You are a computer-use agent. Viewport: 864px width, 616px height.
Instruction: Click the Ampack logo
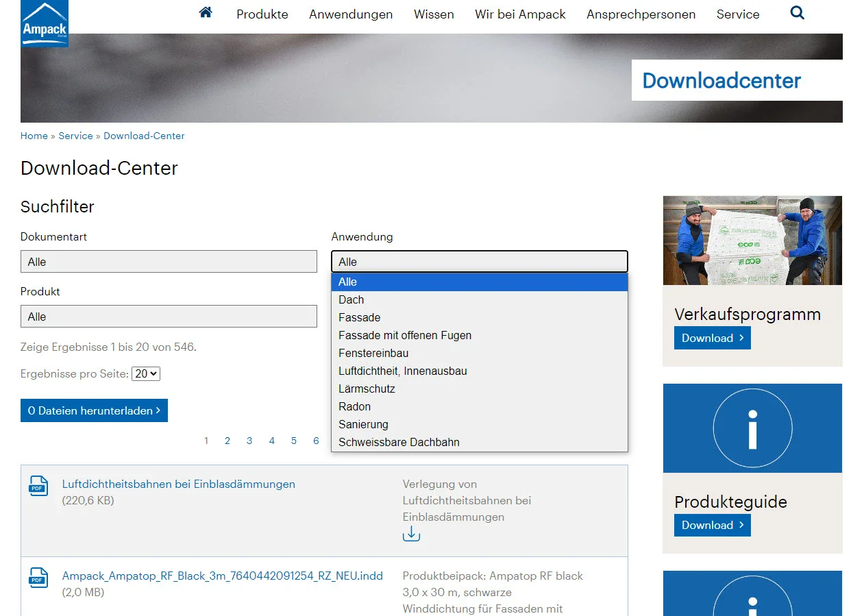(x=45, y=23)
